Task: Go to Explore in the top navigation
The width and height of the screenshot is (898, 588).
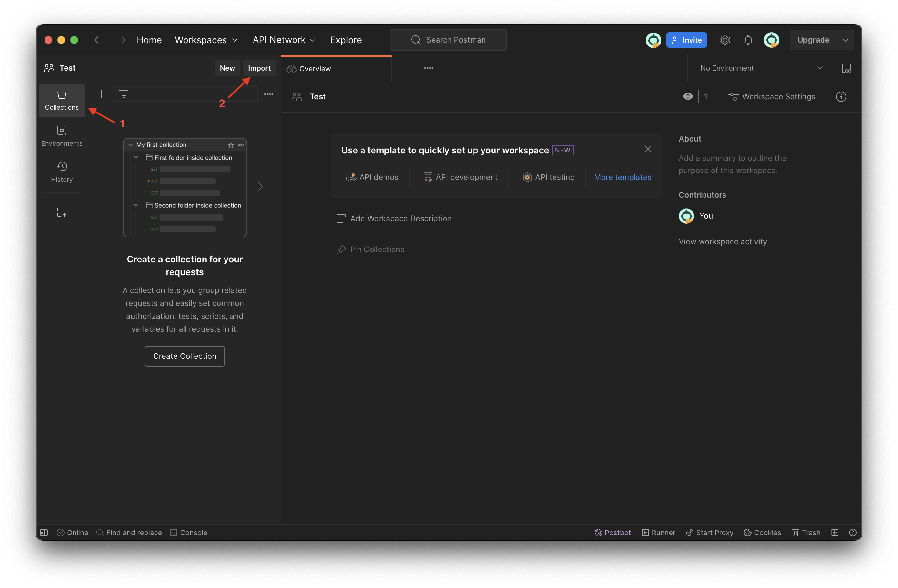Action: (345, 40)
